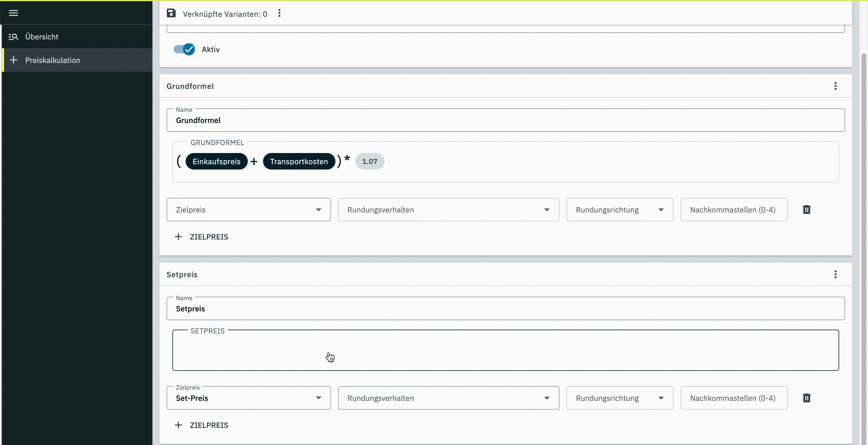Click the 1.07 value chip
The image size is (868, 445).
370,162
